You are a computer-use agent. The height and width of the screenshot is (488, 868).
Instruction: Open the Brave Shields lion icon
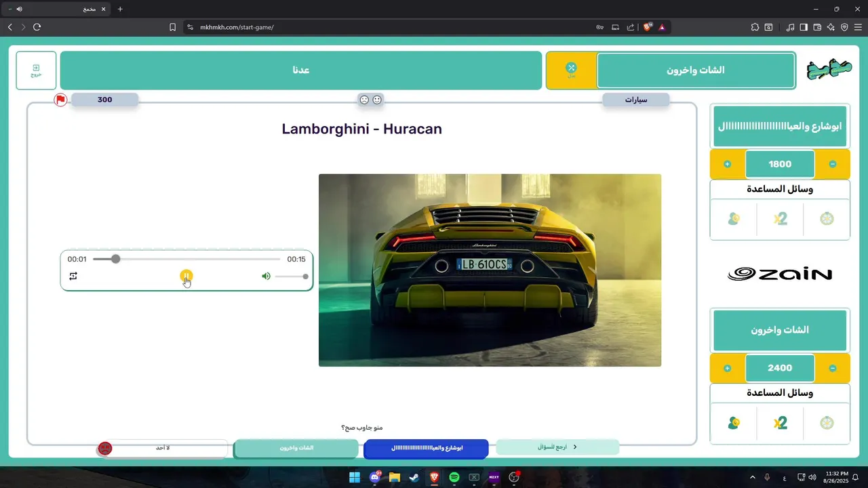[647, 27]
